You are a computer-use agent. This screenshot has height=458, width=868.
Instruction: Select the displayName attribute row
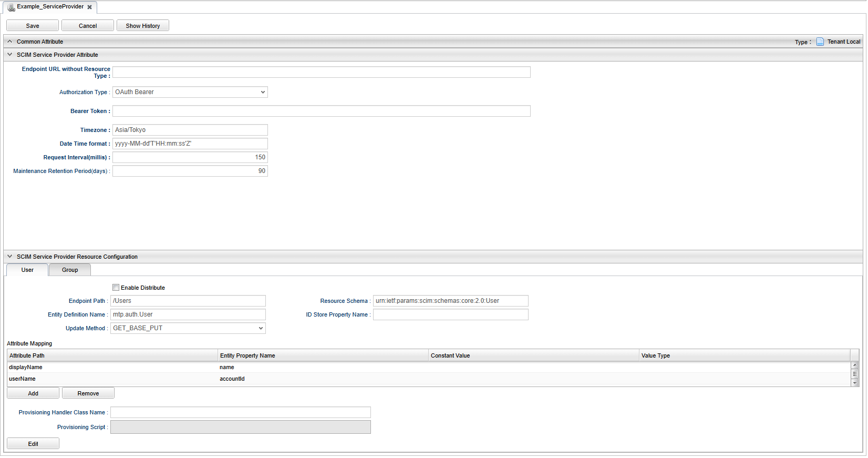(429, 367)
